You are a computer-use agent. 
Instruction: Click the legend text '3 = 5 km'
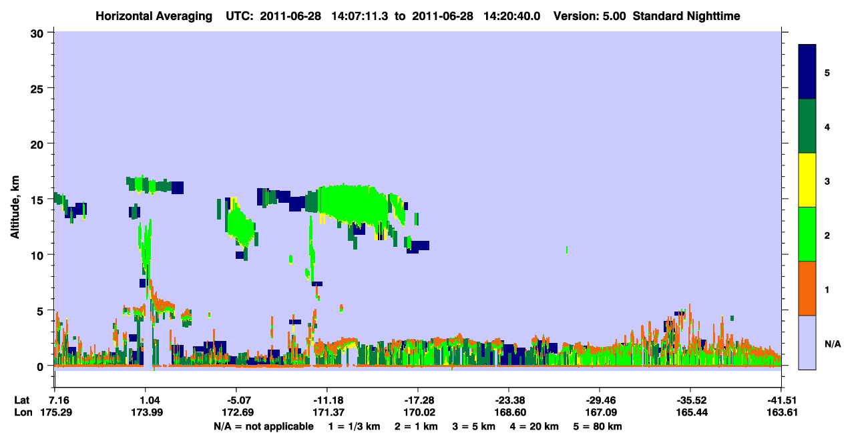click(474, 426)
